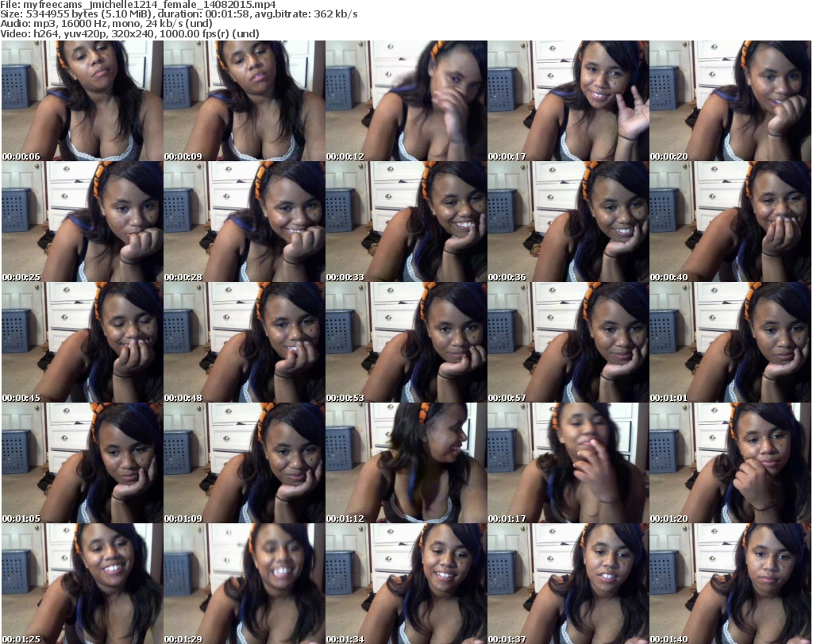Pick the thumbnail stamped 00:01:09
Viewport: 813px width, 644px height.
(x=245, y=463)
